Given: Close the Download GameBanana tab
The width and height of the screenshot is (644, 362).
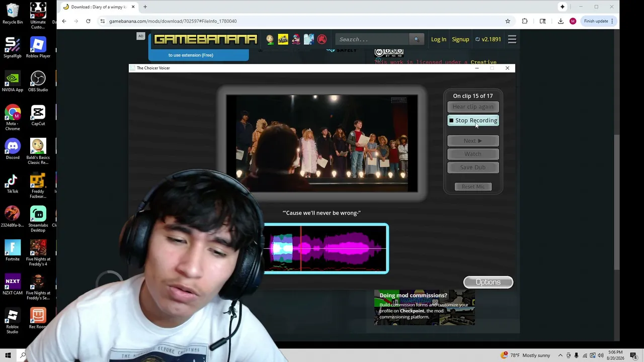Looking at the screenshot, I should pos(133,7).
